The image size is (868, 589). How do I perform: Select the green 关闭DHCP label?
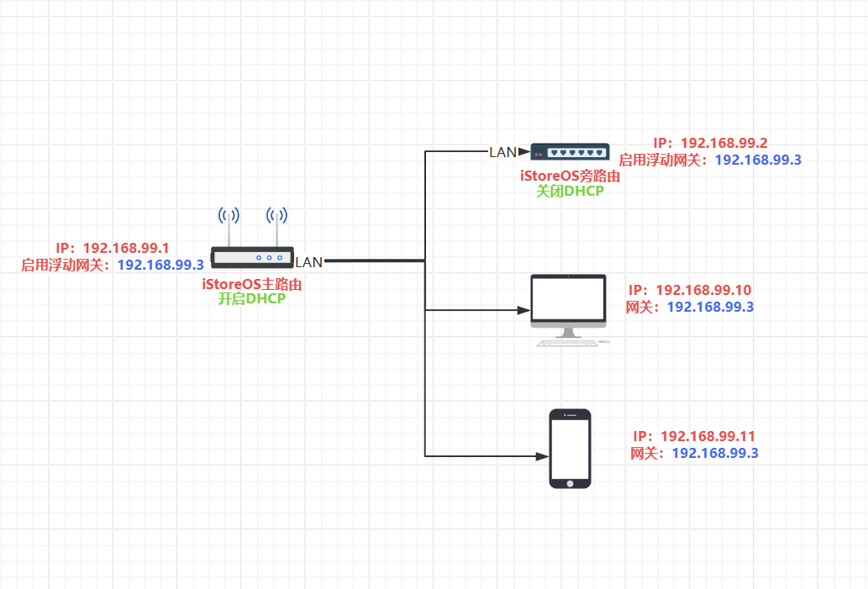coord(571,191)
